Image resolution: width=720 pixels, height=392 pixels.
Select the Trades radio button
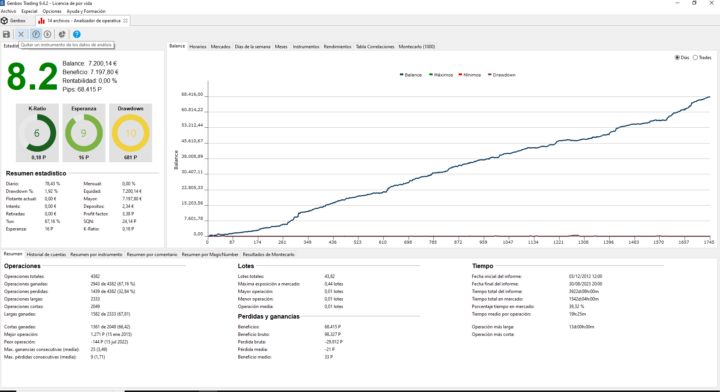click(x=695, y=57)
